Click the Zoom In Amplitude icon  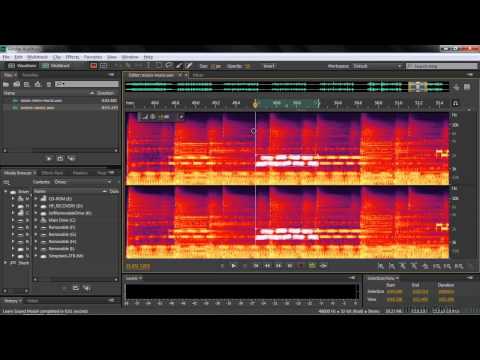tap(381, 266)
